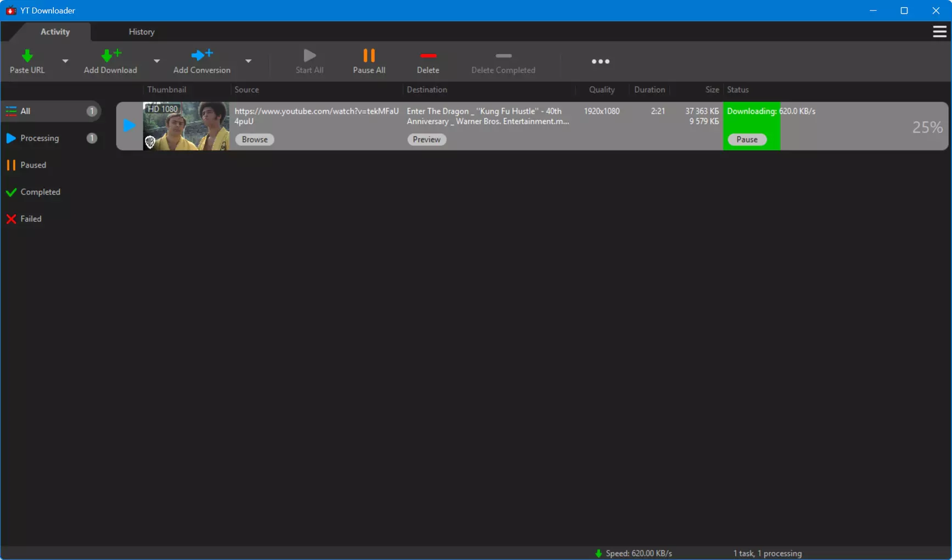
Task: Click the Destination column header
Action: click(x=427, y=90)
